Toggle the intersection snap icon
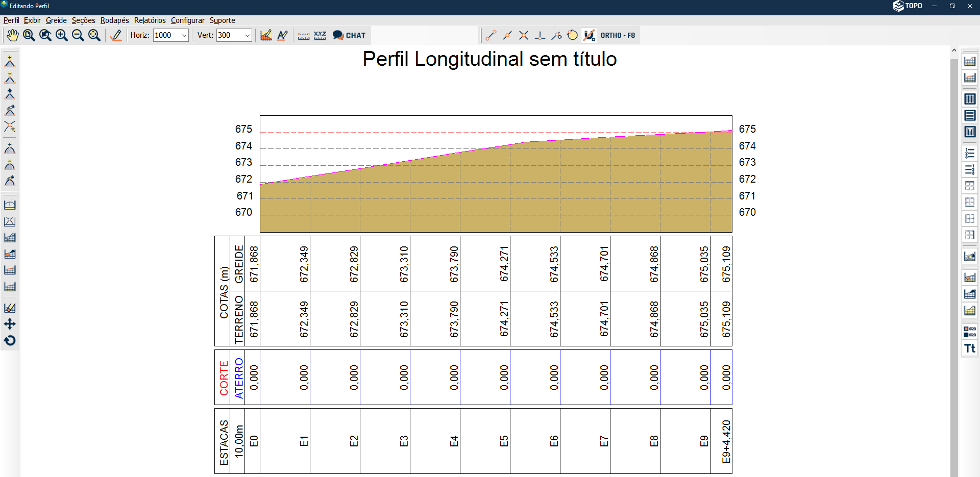Viewport: 980px width, 477px height. [x=524, y=35]
